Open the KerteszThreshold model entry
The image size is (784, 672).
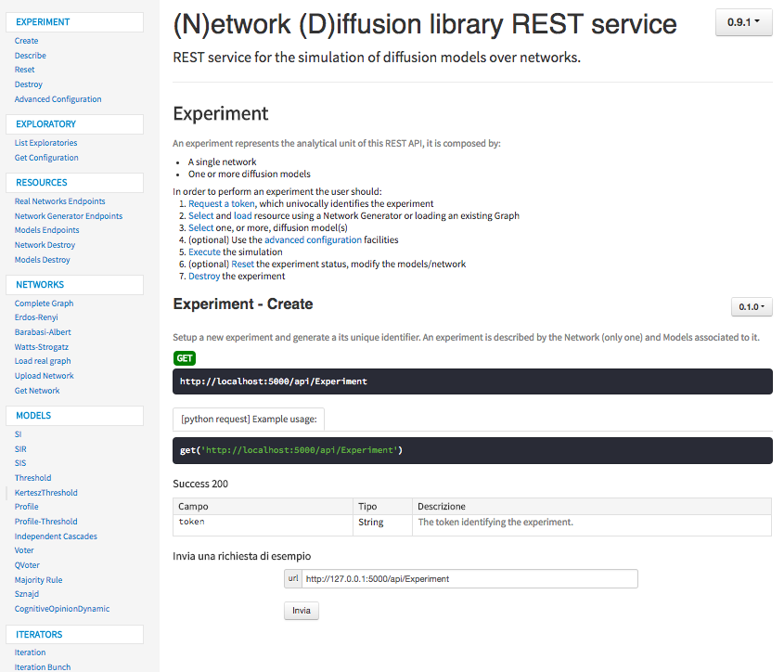click(x=45, y=493)
